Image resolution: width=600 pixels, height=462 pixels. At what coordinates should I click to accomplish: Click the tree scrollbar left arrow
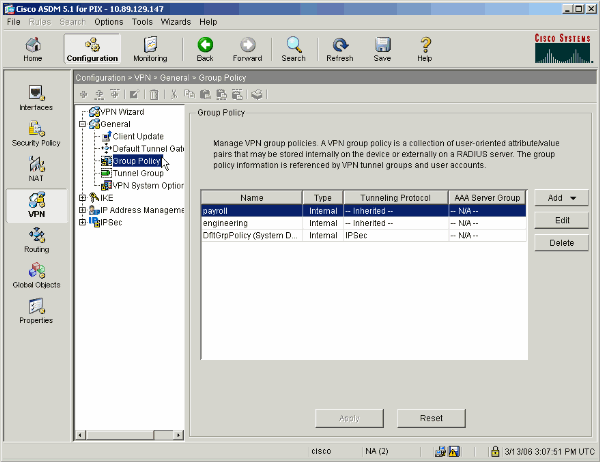(80, 435)
